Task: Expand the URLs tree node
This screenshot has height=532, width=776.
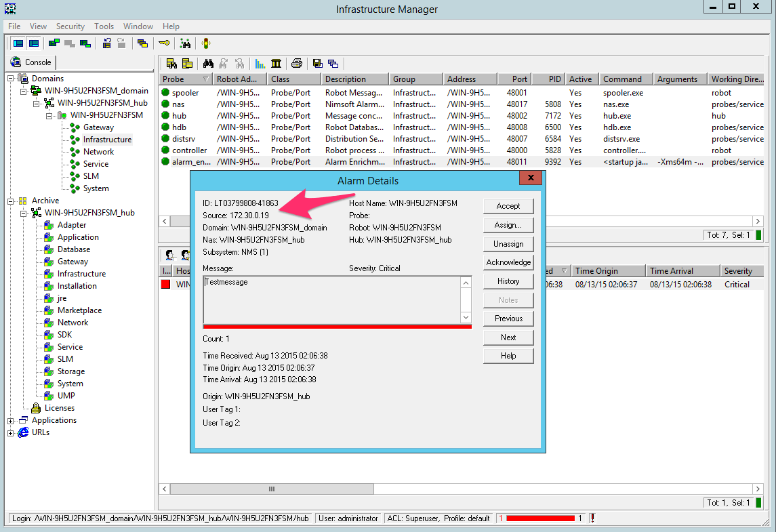Action: [x=11, y=432]
